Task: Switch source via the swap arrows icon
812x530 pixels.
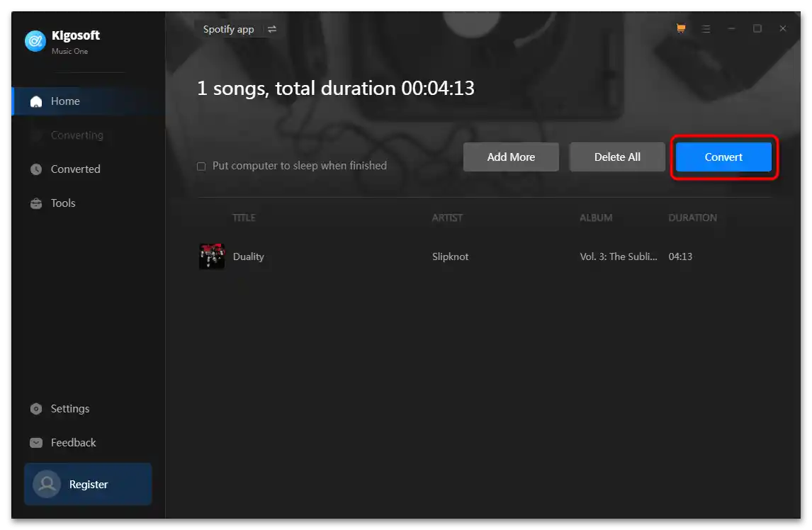Action: click(272, 30)
